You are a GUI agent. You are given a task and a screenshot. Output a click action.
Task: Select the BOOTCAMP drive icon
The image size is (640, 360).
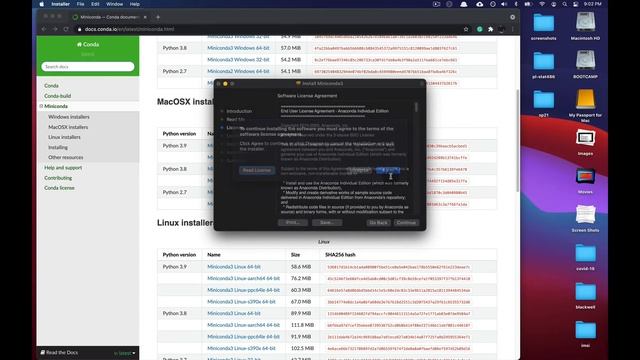tap(585, 64)
